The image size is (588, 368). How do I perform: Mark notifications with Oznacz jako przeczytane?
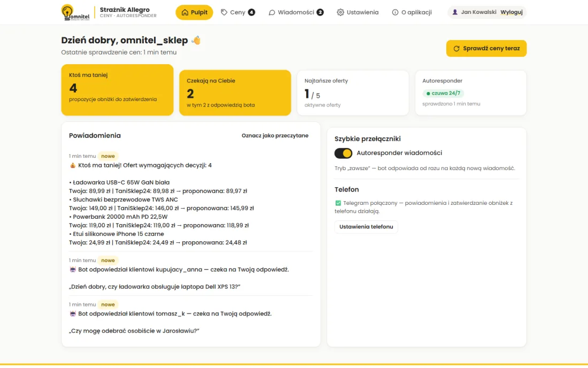click(275, 135)
